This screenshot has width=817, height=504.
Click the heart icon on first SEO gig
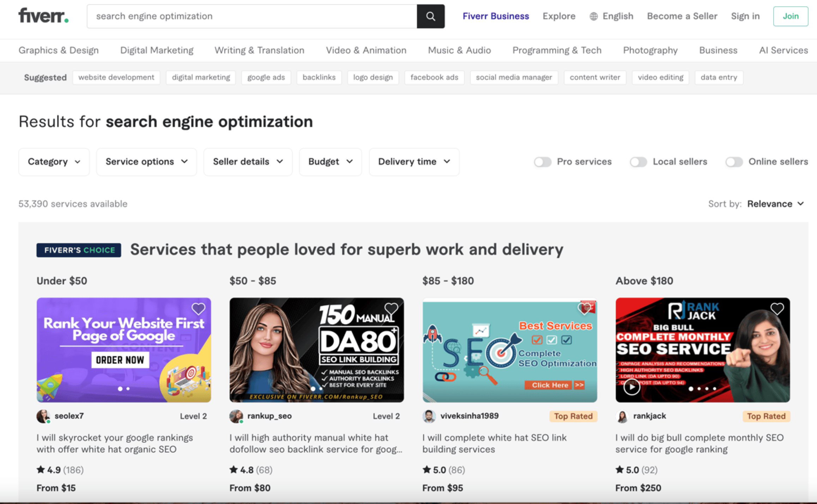tap(199, 309)
